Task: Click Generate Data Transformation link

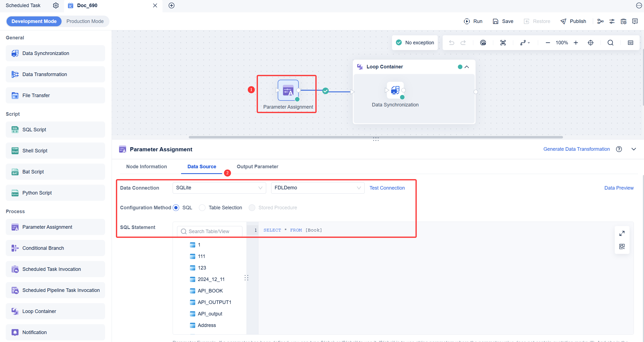Action: 576,149
